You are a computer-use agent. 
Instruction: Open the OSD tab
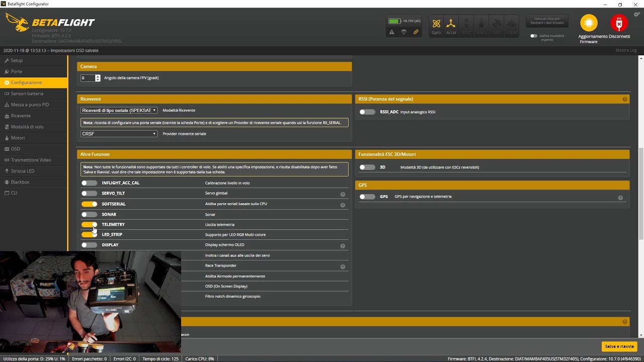34,149
